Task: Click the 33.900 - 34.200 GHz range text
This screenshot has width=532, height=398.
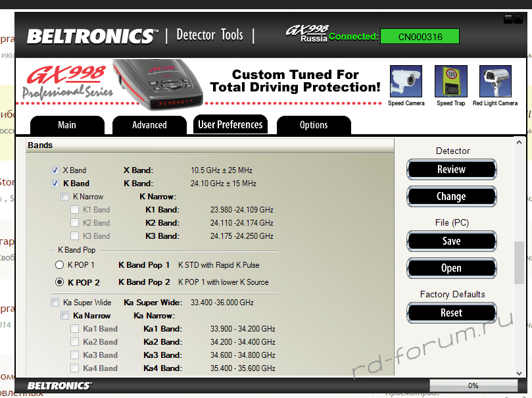Action: coord(243,329)
